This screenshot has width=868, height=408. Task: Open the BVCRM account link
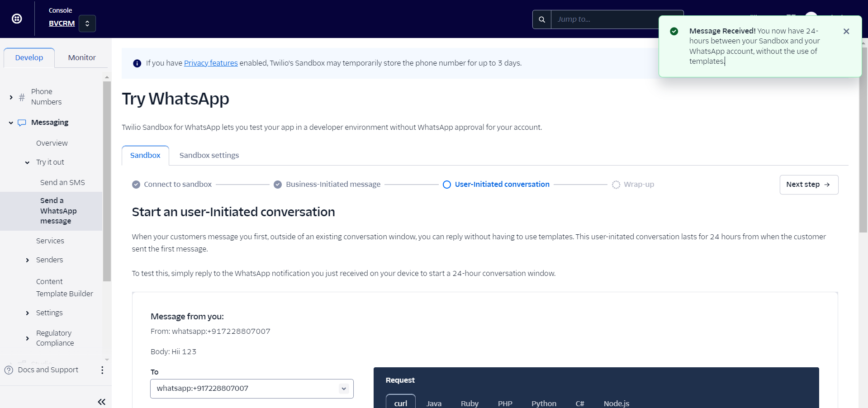pyautogui.click(x=62, y=23)
